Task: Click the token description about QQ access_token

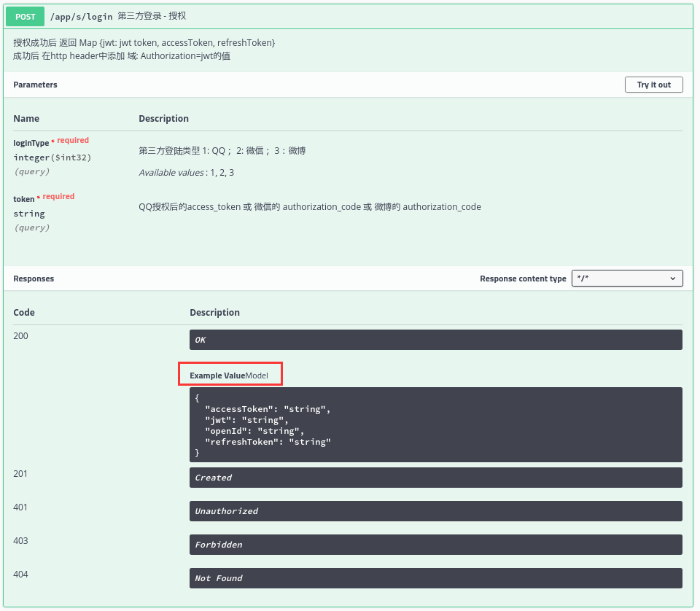Action: pyautogui.click(x=309, y=207)
